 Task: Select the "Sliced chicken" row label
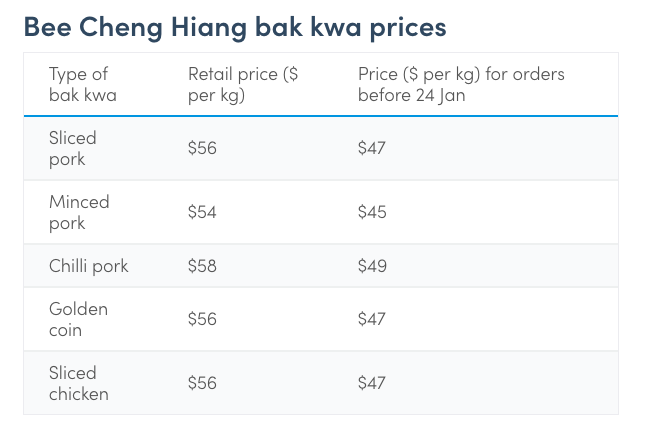(x=78, y=383)
